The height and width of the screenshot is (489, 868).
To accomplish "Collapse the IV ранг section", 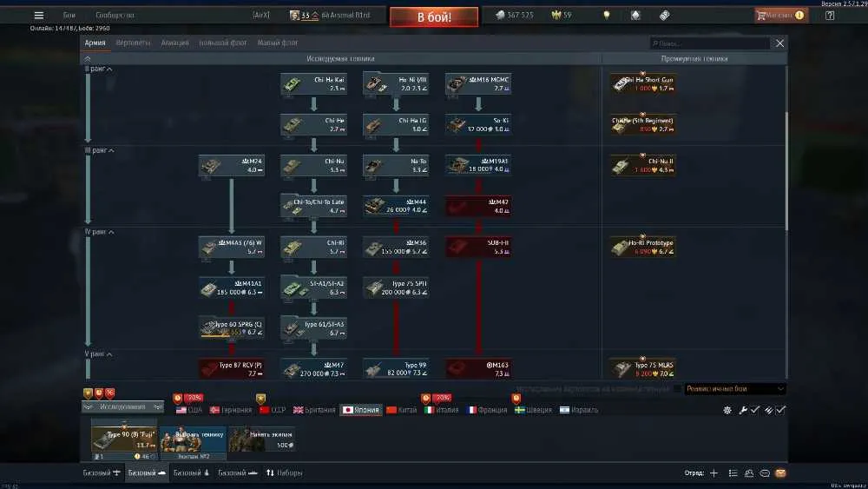I will pyautogui.click(x=99, y=232).
